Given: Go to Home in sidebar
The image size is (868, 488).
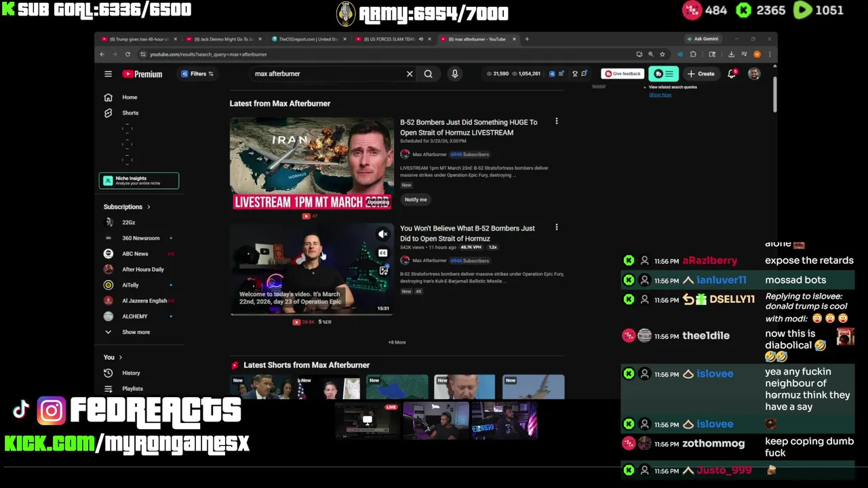Looking at the screenshot, I should [x=130, y=97].
